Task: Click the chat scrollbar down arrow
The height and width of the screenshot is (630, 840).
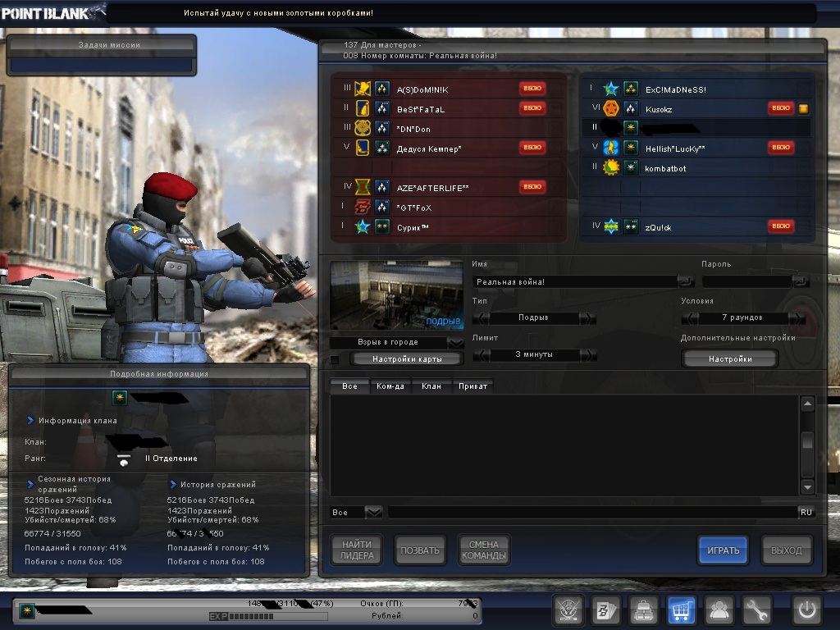Action: point(807,486)
